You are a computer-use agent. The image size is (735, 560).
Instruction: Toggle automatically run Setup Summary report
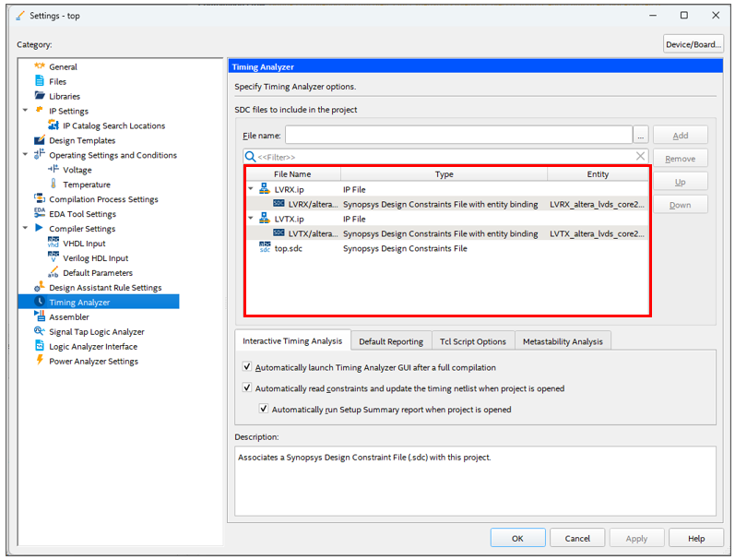click(264, 409)
